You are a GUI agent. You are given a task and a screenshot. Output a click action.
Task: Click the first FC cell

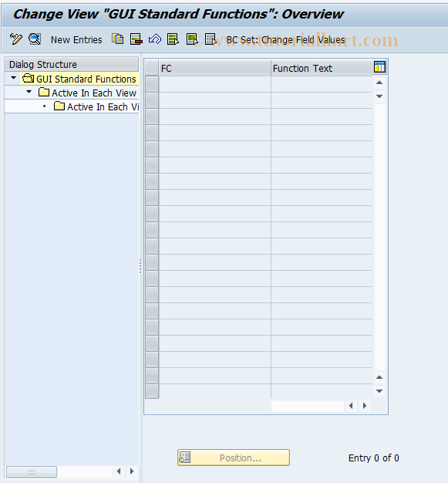point(215,84)
